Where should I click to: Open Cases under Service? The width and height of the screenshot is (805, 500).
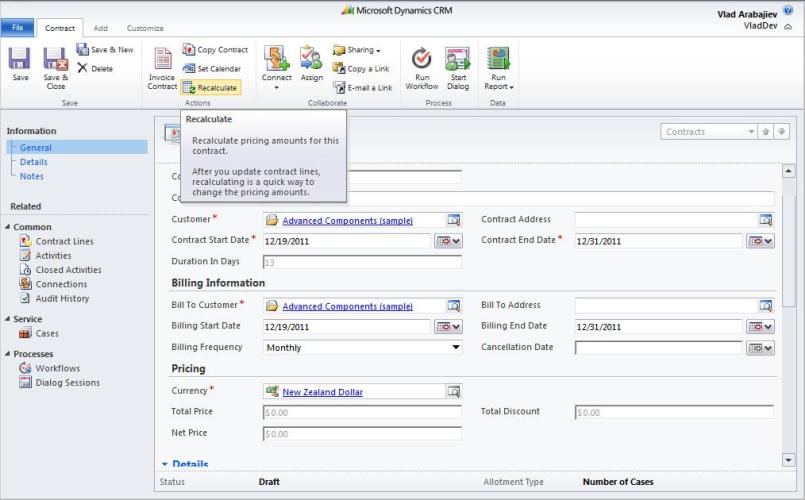click(39, 333)
